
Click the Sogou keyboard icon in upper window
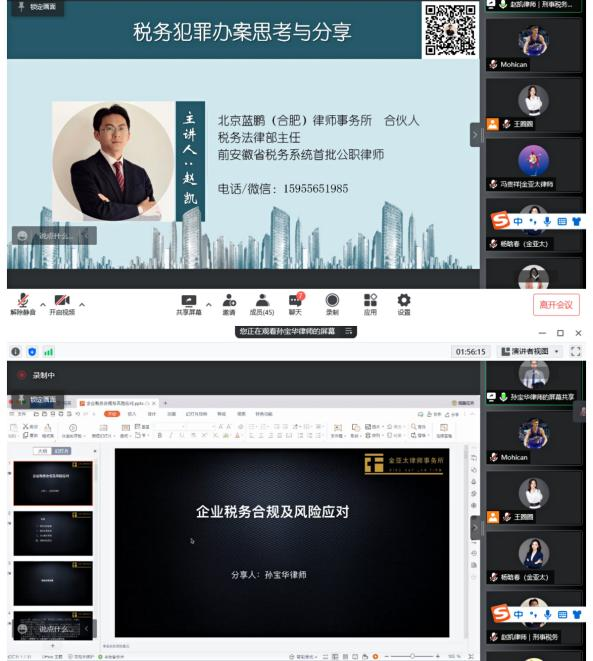(x=562, y=221)
